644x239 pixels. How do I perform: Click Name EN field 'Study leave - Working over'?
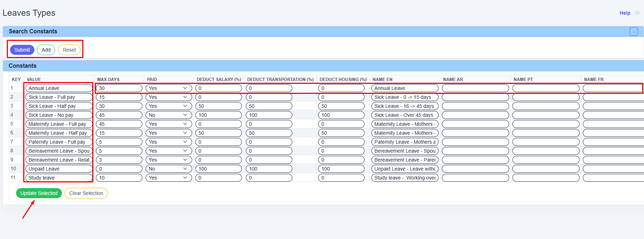405,178
